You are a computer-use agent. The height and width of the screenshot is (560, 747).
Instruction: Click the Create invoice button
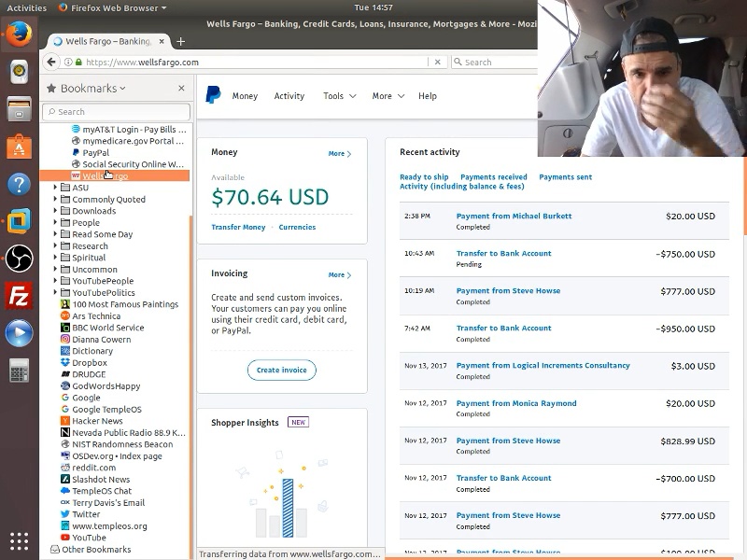coord(282,370)
